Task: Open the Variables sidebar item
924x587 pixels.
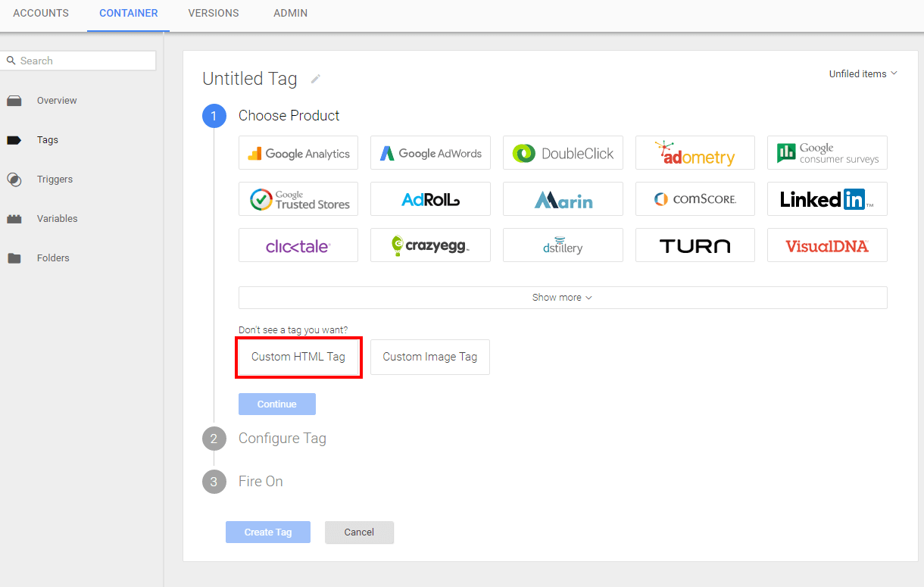Action: 58,219
